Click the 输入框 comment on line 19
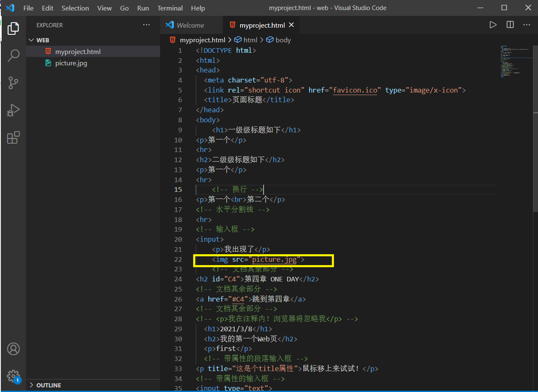The image size is (538, 392). pos(225,229)
